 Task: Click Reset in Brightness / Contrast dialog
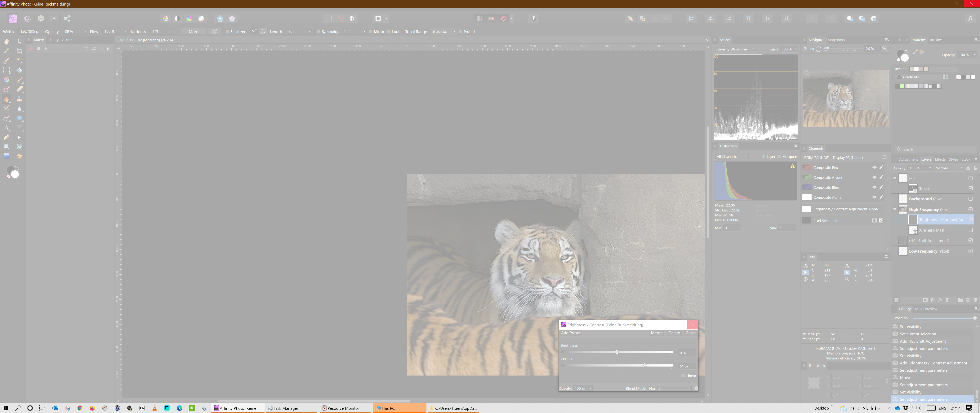[691, 333]
